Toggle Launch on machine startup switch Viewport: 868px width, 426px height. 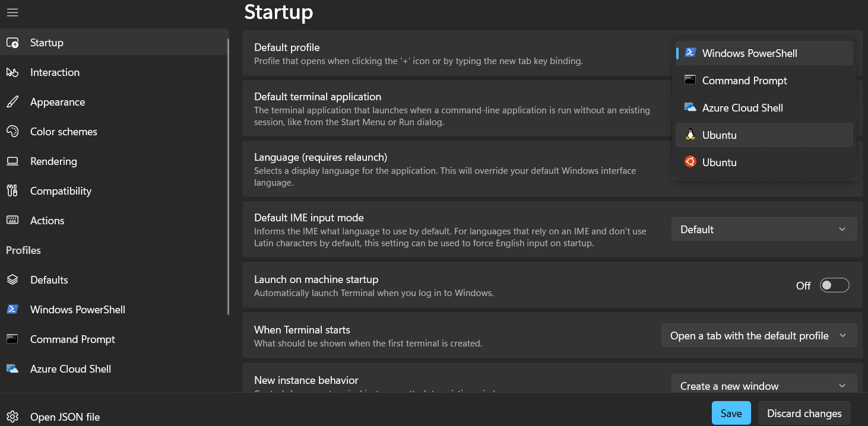coord(834,285)
